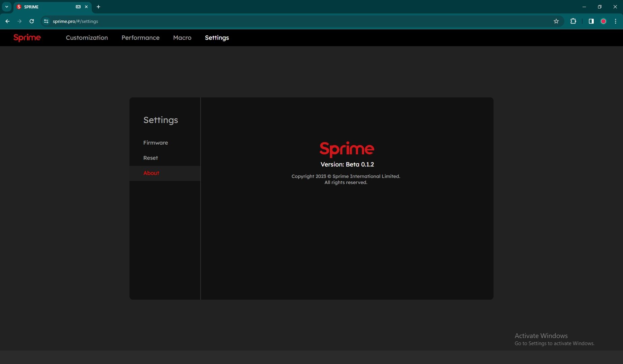Open the browser Extensions puzzle icon

[573, 21]
